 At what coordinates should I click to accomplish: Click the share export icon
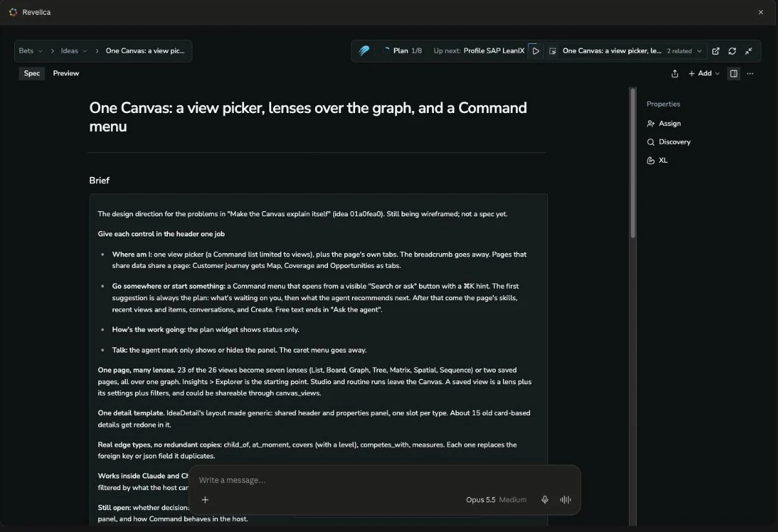675,74
